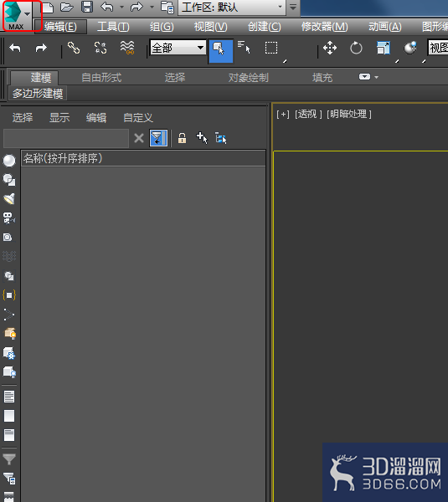Sort by 名称(按升序排序) column header
Screen dimensions: 448x502
point(143,158)
